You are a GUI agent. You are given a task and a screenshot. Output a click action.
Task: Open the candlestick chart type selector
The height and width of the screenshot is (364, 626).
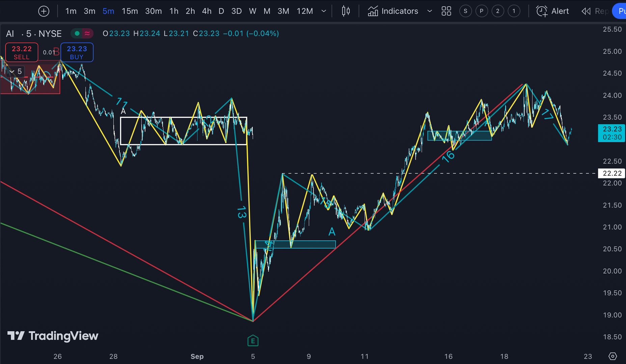pyautogui.click(x=346, y=11)
